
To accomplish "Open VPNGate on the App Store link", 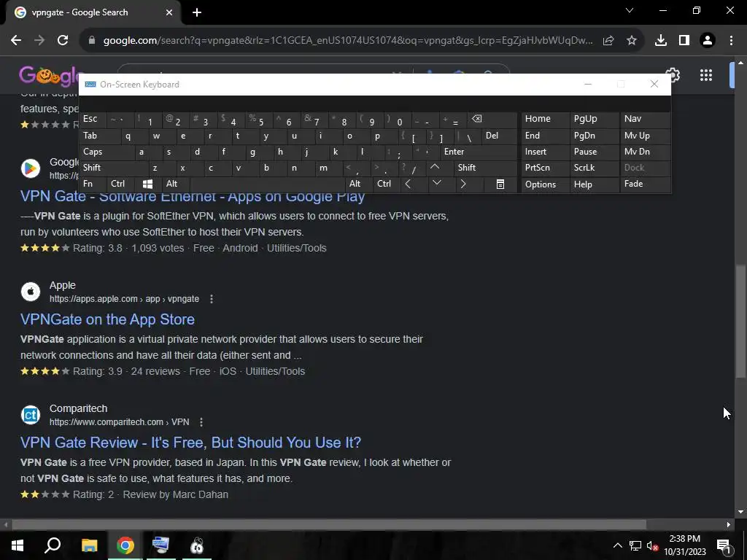I will click(x=108, y=319).
